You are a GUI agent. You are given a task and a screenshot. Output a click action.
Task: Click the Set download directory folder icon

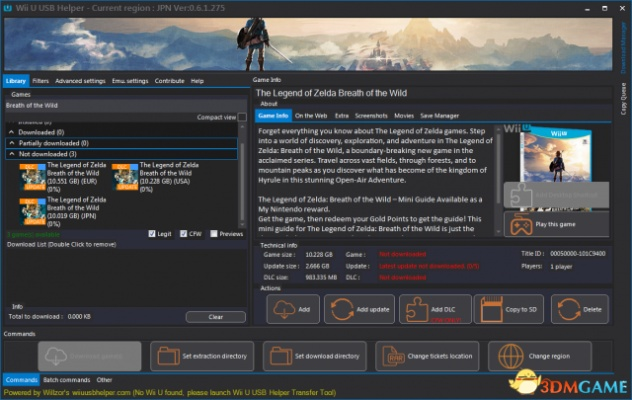click(x=281, y=356)
